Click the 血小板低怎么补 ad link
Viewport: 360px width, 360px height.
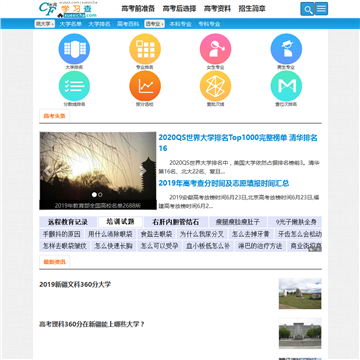click(208, 246)
